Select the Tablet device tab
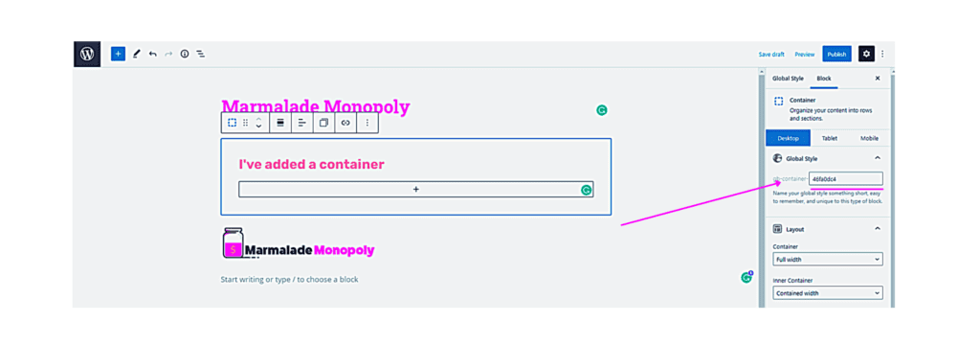The width and height of the screenshot is (980, 345). (x=830, y=138)
